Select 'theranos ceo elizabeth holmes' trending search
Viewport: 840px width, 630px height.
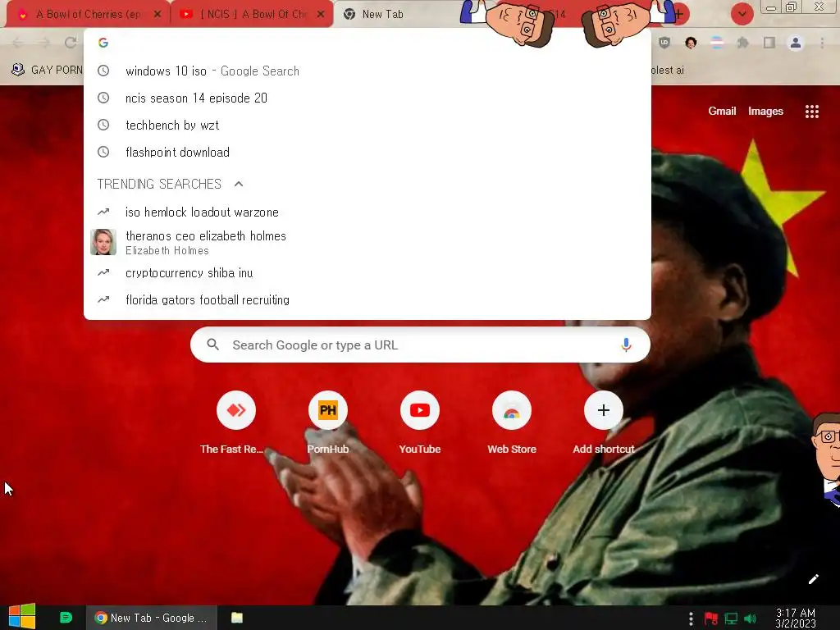tap(367, 242)
